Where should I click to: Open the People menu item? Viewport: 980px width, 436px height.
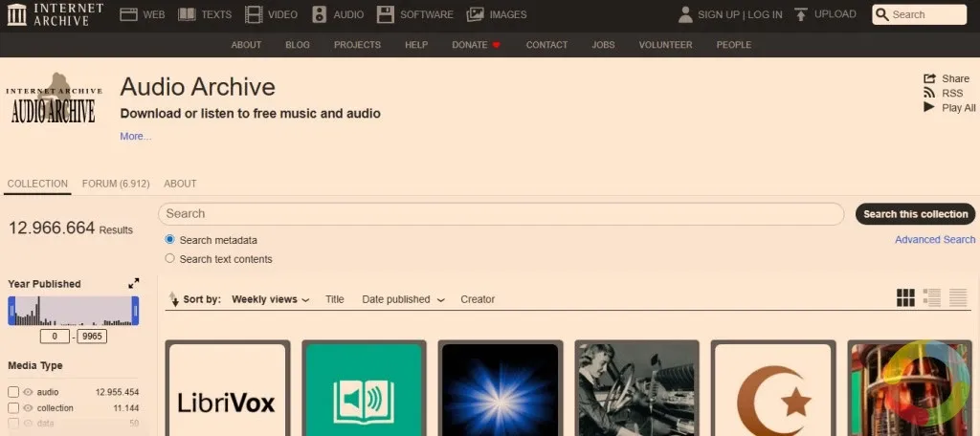[734, 45]
